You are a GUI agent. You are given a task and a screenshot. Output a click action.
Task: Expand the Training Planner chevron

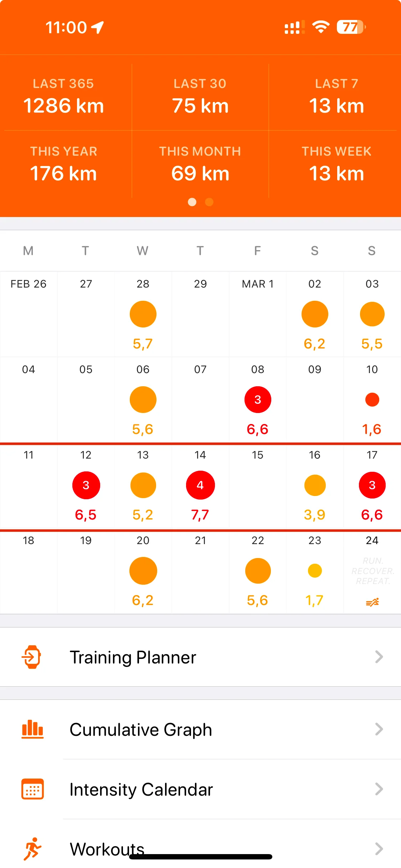pos(379,657)
